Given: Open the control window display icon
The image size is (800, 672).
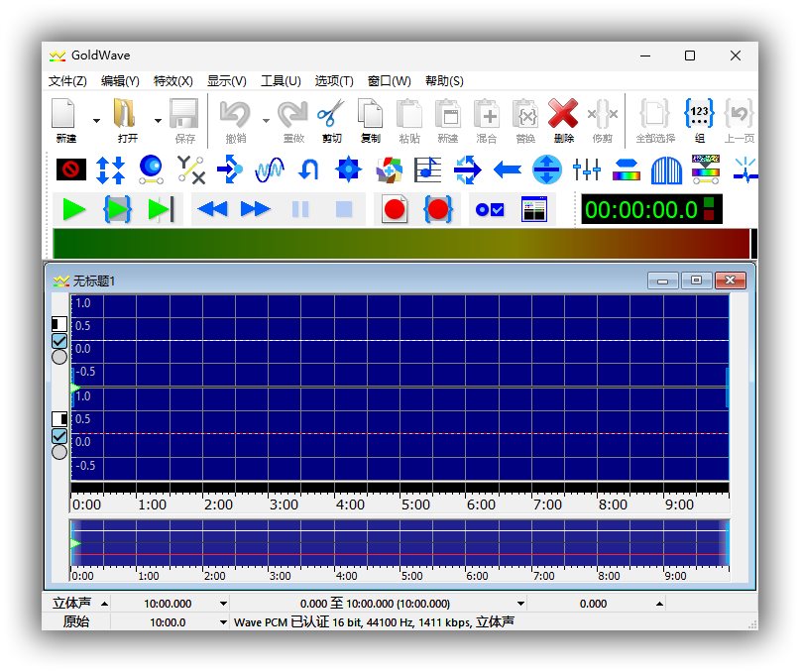Looking at the screenshot, I should coord(534,209).
